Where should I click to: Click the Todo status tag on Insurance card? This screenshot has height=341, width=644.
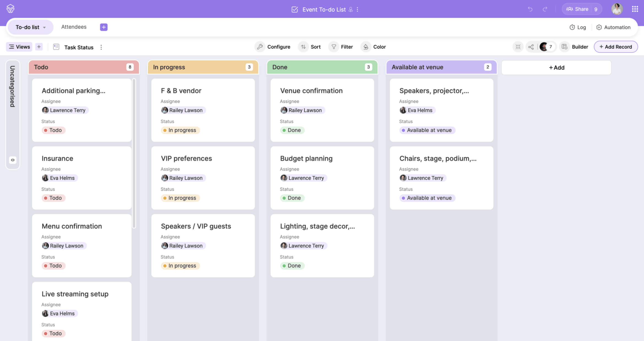pyautogui.click(x=53, y=198)
